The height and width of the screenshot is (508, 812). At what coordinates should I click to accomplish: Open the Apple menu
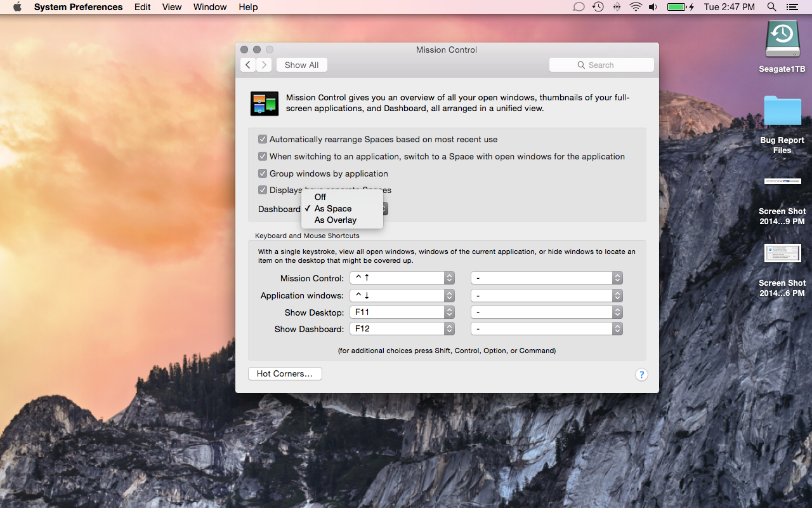coord(17,7)
